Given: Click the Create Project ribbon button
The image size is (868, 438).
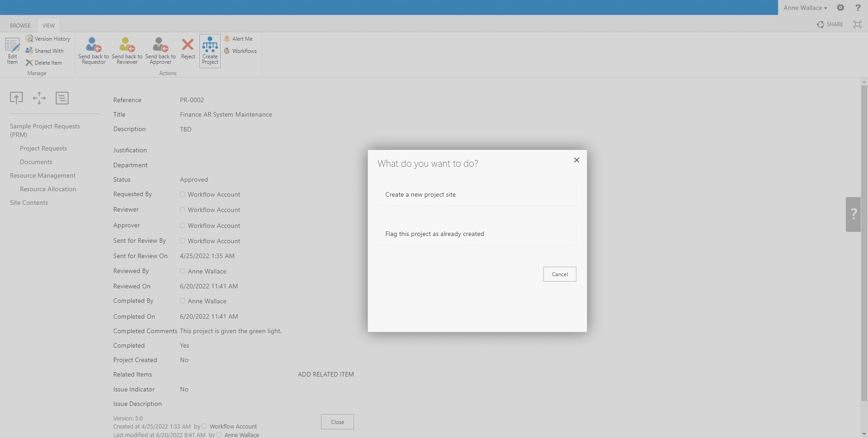Looking at the screenshot, I should click(x=210, y=51).
